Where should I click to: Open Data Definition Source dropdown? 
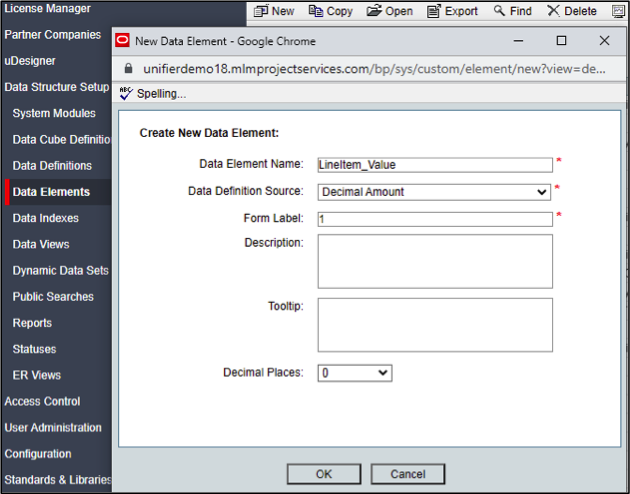[434, 192]
